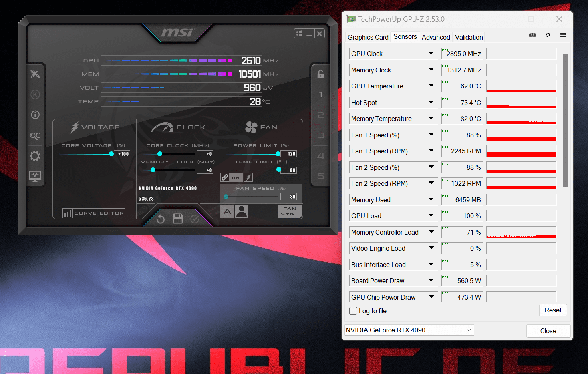The height and width of the screenshot is (374, 588).
Task: Expand the Board Power Draw dropdown
Action: pos(431,280)
